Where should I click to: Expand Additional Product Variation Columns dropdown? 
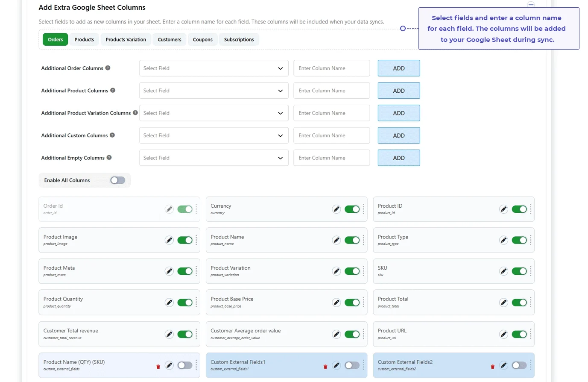[214, 113]
